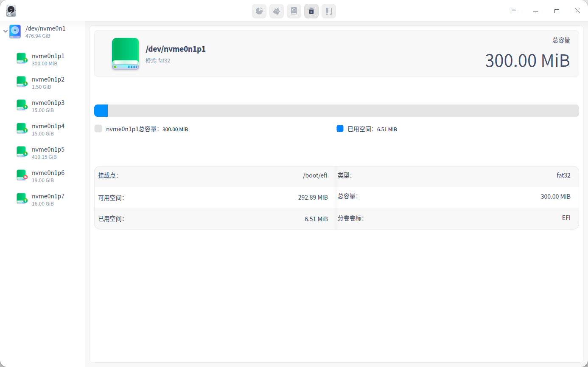
Task: Click the partition pie-chart toolbar icon
Action: (259, 11)
